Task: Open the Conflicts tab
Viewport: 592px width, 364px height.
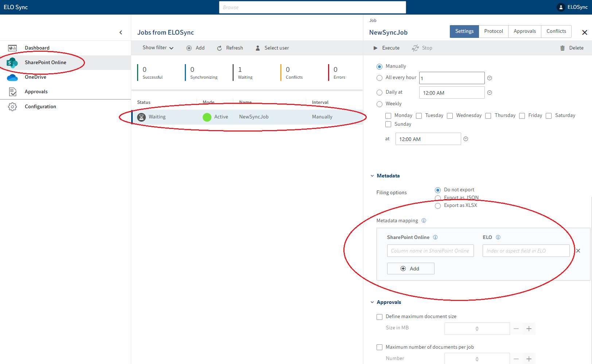Action: 556,31
